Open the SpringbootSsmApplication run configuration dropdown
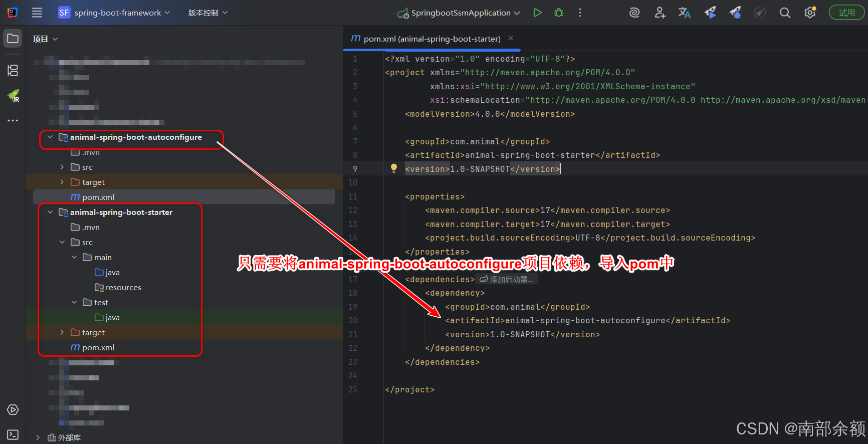The image size is (868, 444). 459,13
